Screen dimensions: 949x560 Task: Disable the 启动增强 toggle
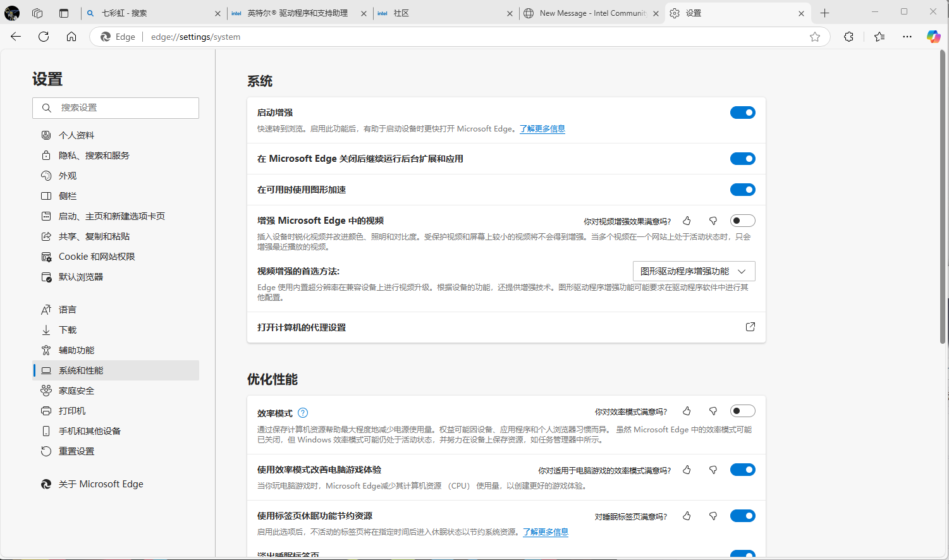click(x=742, y=113)
